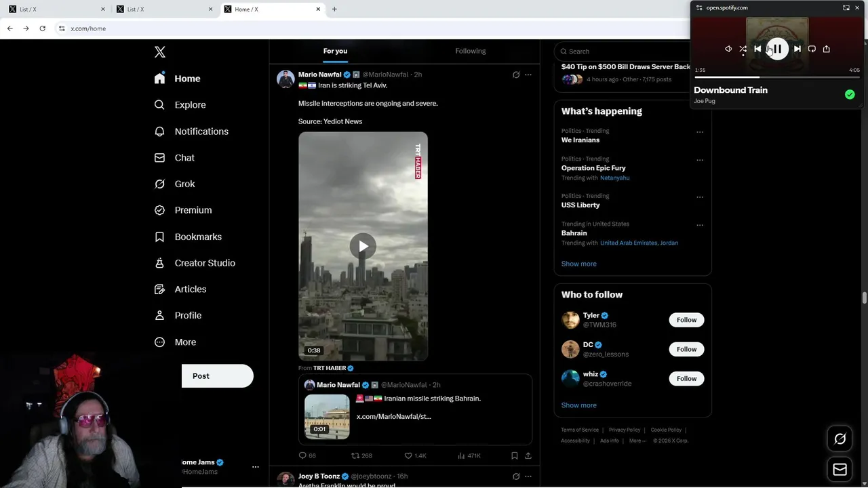Share the Mario Nawfal post
Viewport: 868px width, 488px height.
[528, 455]
